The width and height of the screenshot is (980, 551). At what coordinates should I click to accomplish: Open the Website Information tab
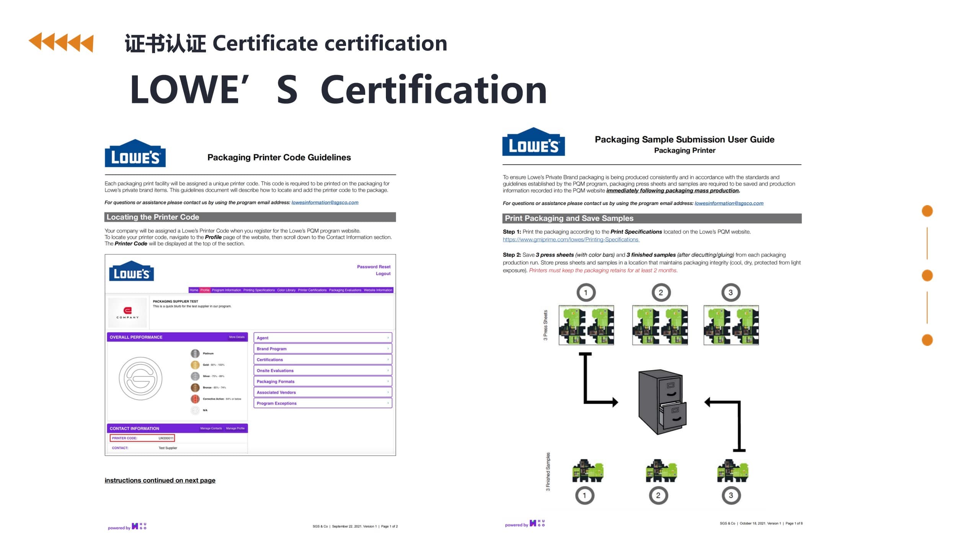point(378,290)
